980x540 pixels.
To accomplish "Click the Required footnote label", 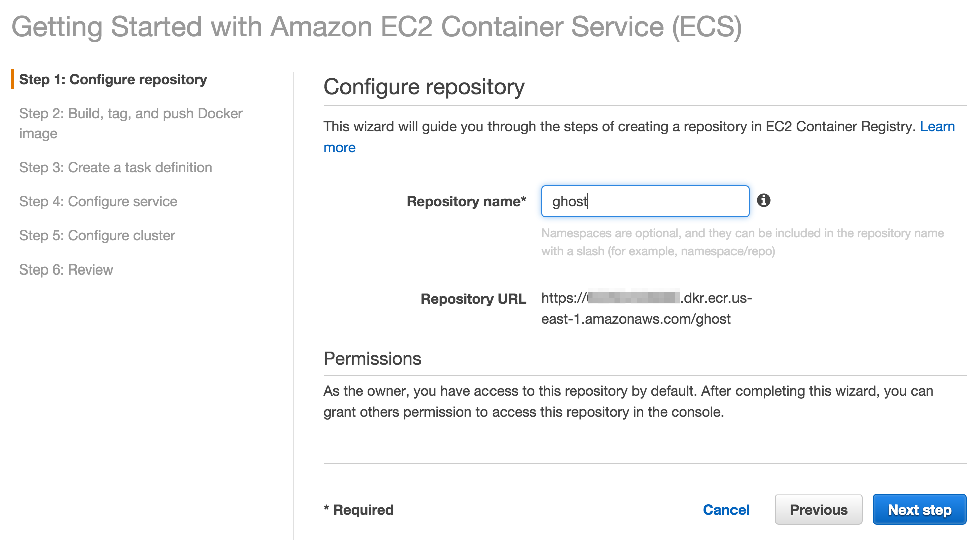I will (x=358, y=509).
